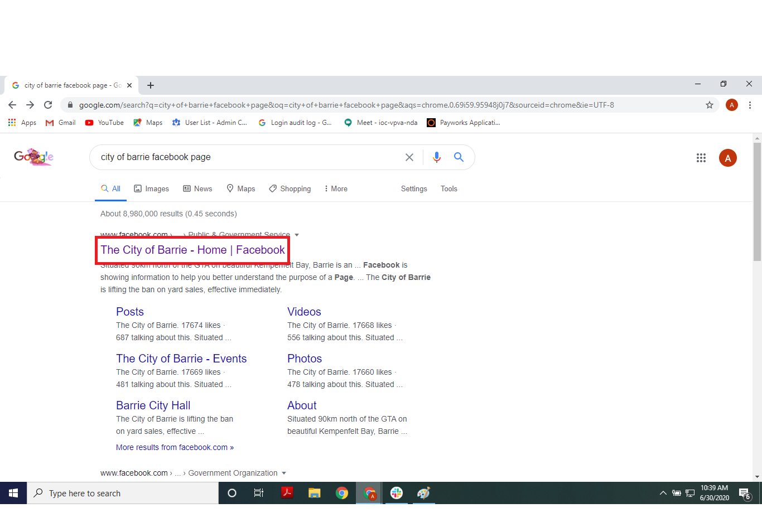This screenshot has width=762, height=532.
Task: Switch to the News tab
Action: (x=197, y=189)
